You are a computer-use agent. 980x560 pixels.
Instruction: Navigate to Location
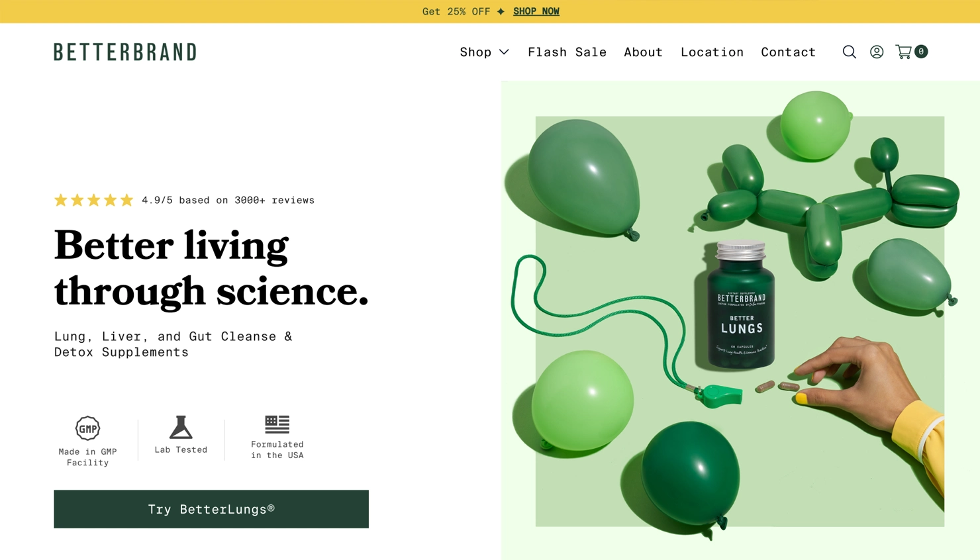click(x=712, y=52)
